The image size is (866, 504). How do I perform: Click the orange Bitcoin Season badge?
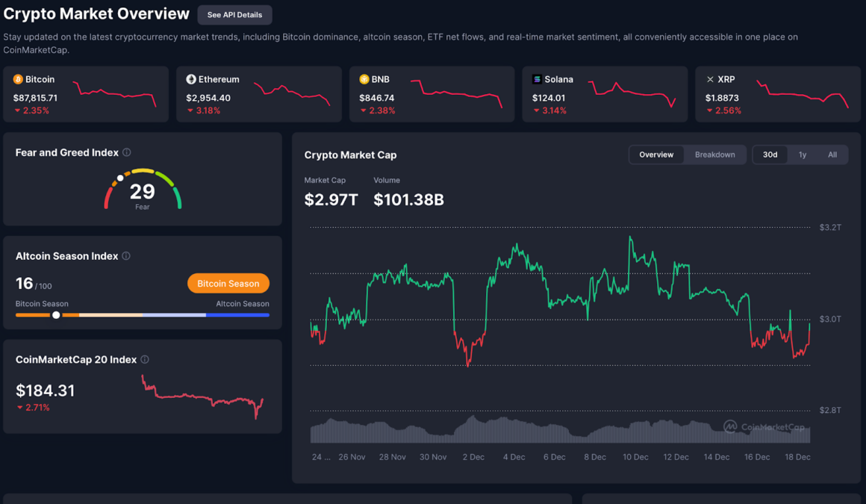coord(228,284)
